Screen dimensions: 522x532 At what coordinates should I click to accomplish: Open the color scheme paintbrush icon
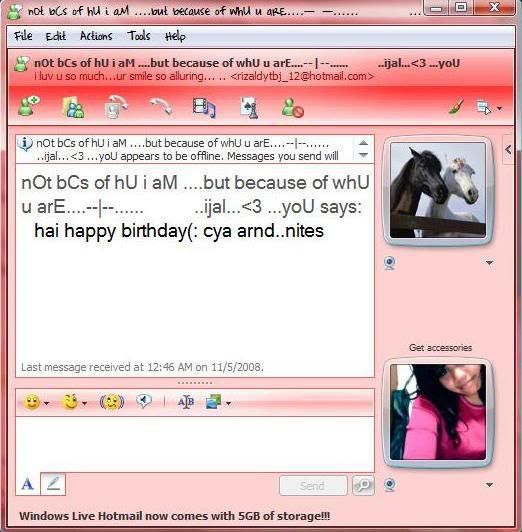[456, 107]
